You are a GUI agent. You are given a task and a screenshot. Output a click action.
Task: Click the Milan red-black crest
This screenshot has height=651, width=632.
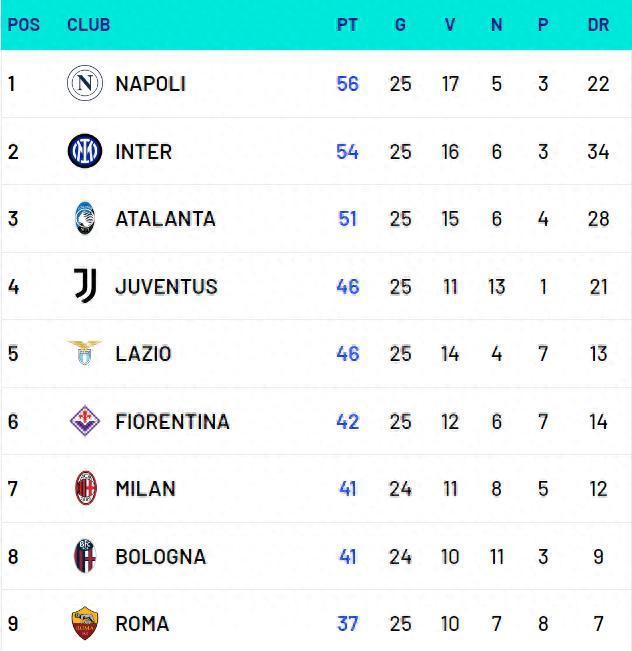(x=86, y=488)
